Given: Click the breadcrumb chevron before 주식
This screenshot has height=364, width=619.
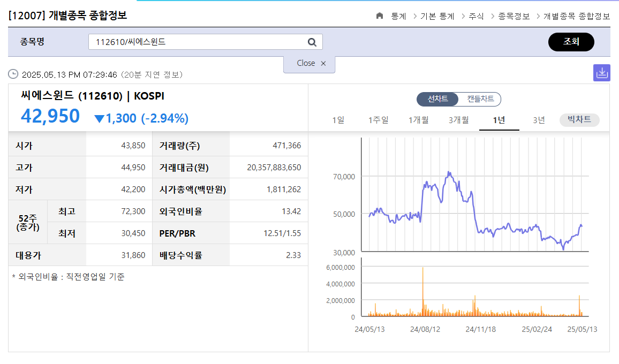Looking at the screenshot, I should tap(463, 17).
